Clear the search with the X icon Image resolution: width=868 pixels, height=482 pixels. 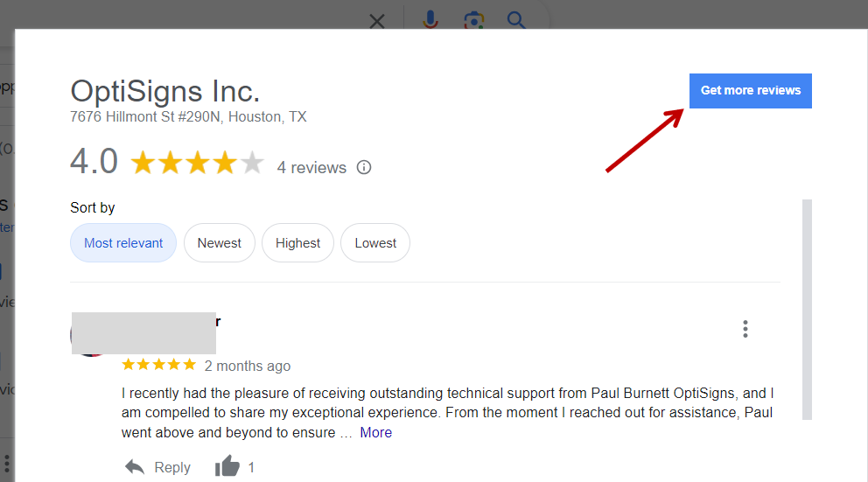point(377,22)
